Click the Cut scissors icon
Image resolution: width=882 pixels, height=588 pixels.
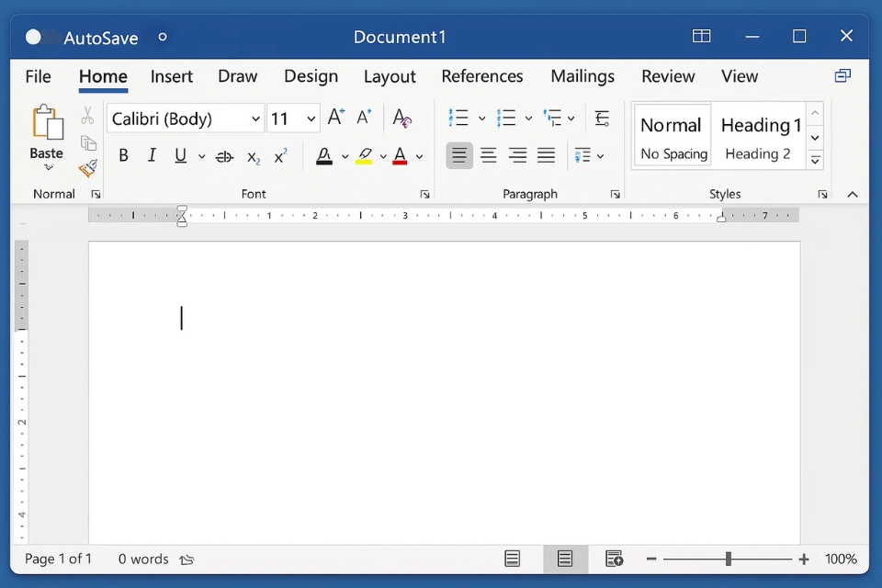point(87,114)
